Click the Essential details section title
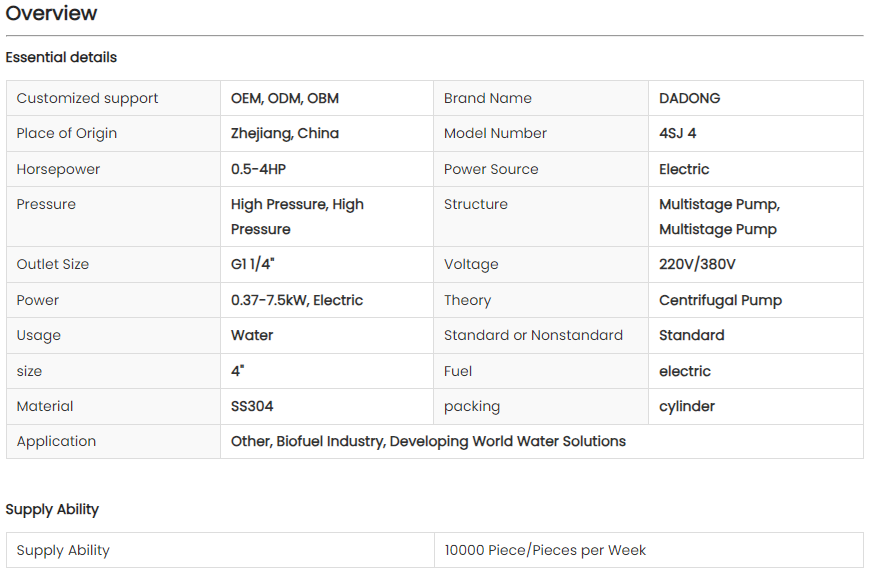The image size is (872, 576). (x=61, y=57)
